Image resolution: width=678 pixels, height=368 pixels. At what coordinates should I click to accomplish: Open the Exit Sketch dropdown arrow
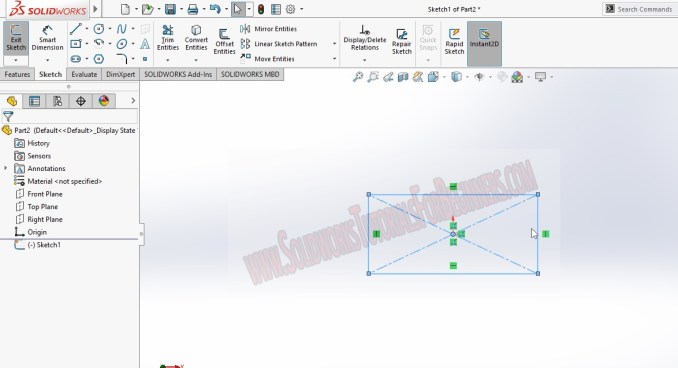tap(16, 60)
